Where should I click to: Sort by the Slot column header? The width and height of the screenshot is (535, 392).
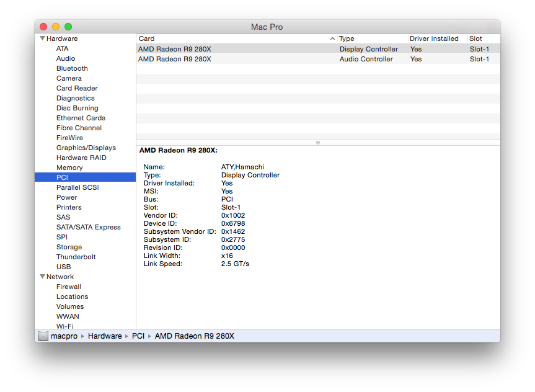(x=484, y=38)
